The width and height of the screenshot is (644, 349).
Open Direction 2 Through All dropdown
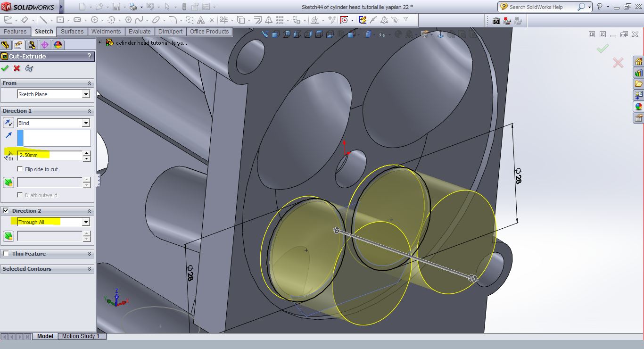(86, 222)
